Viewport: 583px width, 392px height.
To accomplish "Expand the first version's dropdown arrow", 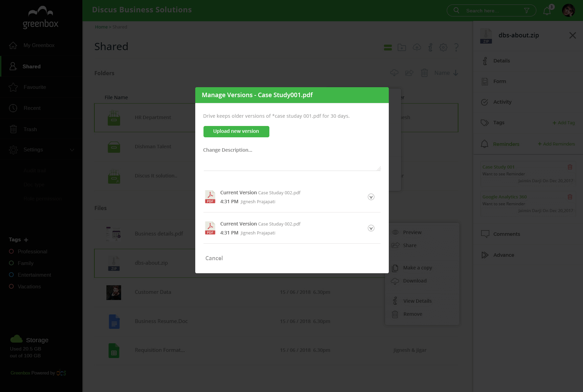I will coord(371,197).
